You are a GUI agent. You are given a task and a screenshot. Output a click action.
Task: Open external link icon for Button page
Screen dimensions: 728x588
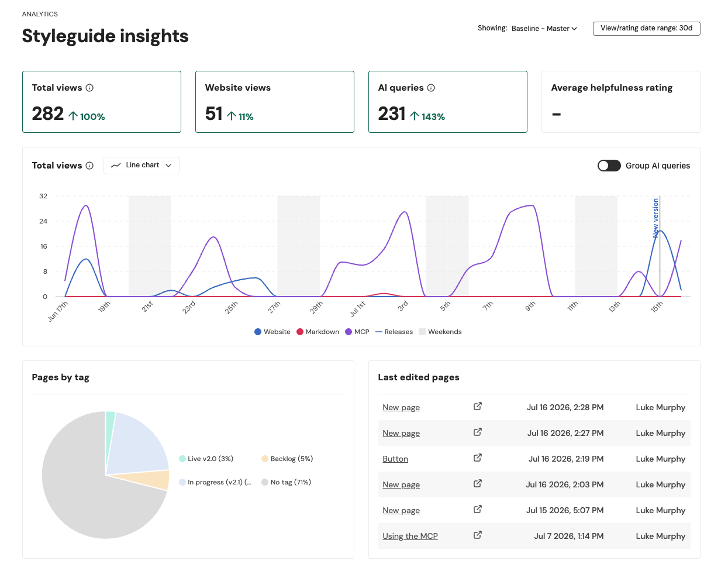coord(478,458)
